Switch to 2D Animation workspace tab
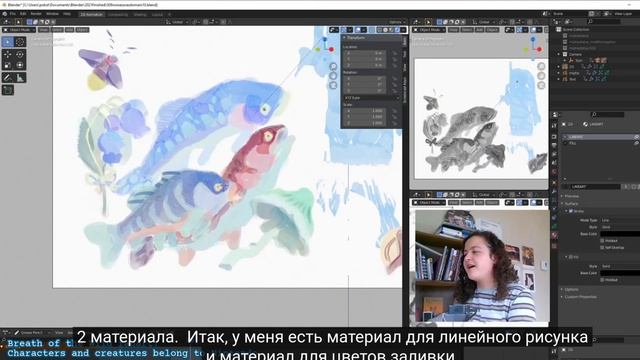The width and height of the screenshot is (640, 360). click(91, 14)
